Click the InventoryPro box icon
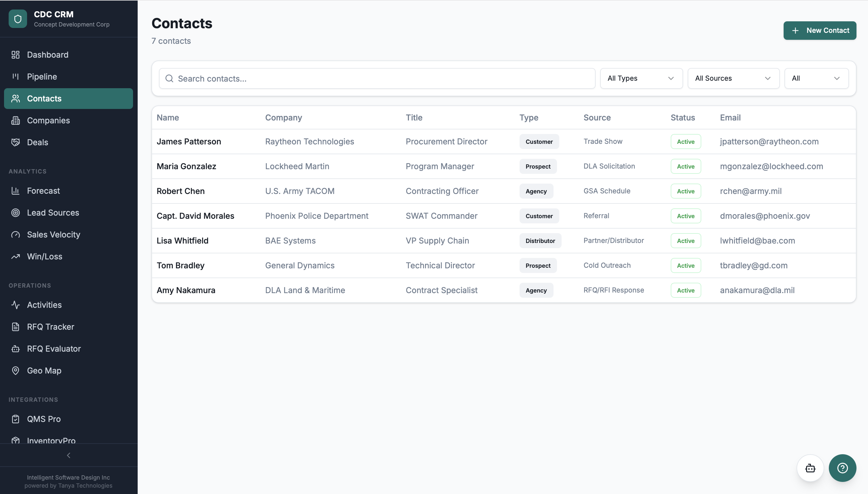Image resolution: width=868 pixels, height=494 pixels. click(x=16, y=440)
